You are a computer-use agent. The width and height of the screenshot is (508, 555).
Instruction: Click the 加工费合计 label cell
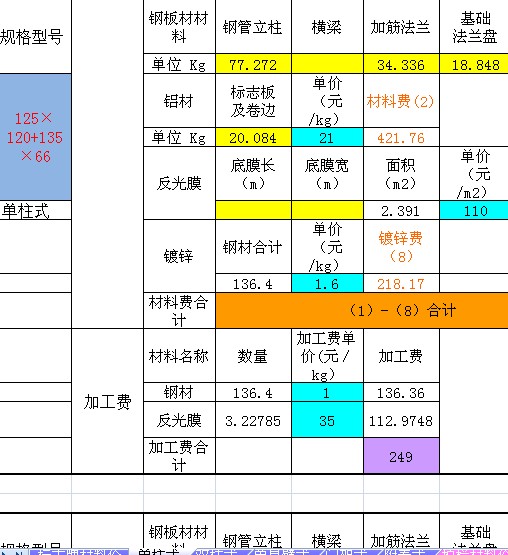tap(179, 456)
